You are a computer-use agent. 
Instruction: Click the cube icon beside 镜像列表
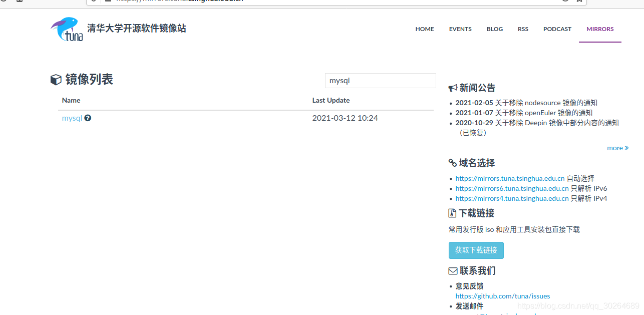click(x=56, y=80)
